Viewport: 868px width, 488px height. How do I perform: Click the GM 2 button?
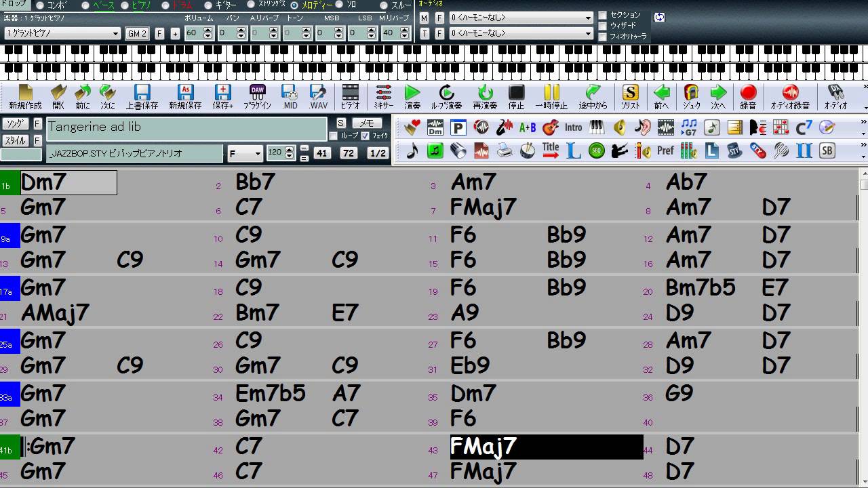pos(137,33)
